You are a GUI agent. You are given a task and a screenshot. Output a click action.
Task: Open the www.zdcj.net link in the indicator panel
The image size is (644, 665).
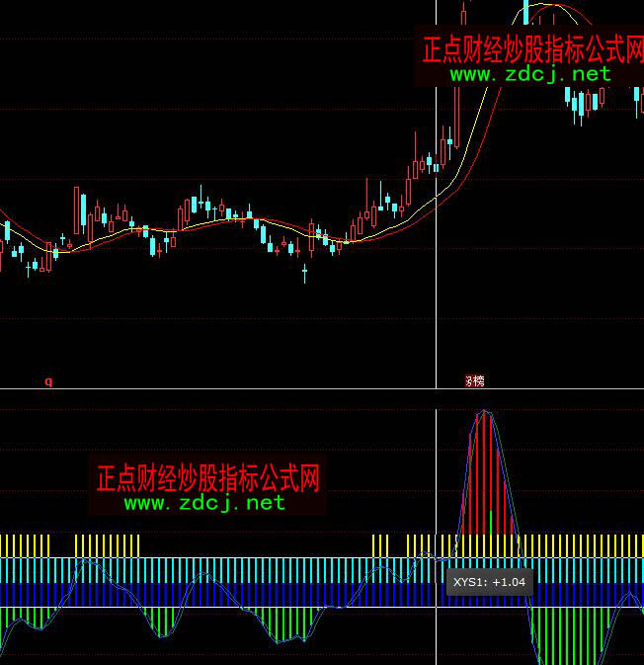click(x=204, y=503)
